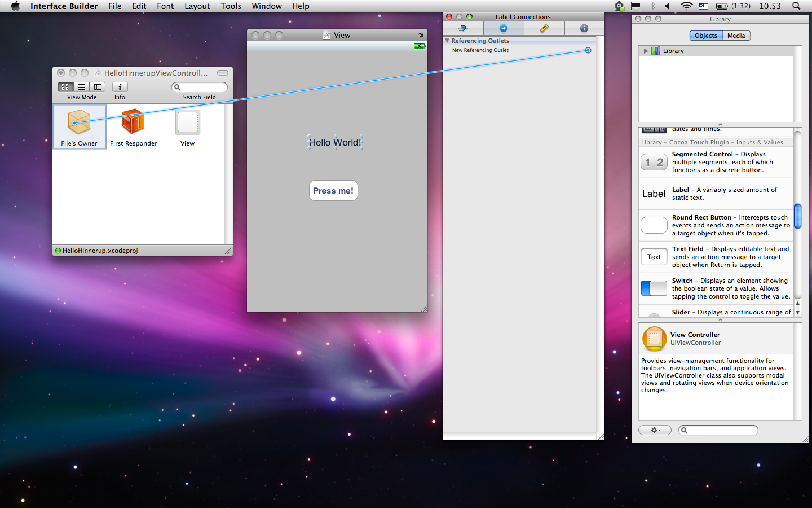Switch to the Objects tab in Library
This screenshot has width=812, height=508.
coord(706,36)
